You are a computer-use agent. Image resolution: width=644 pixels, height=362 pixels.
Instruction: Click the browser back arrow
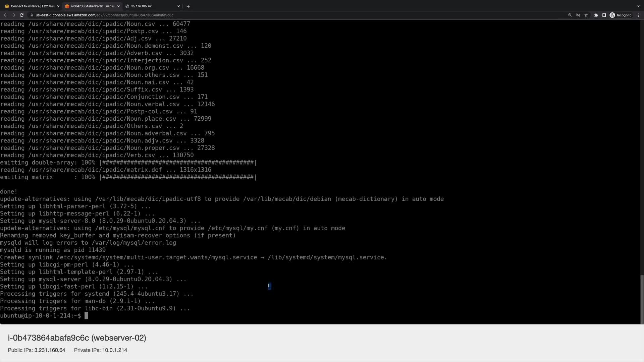5,15
